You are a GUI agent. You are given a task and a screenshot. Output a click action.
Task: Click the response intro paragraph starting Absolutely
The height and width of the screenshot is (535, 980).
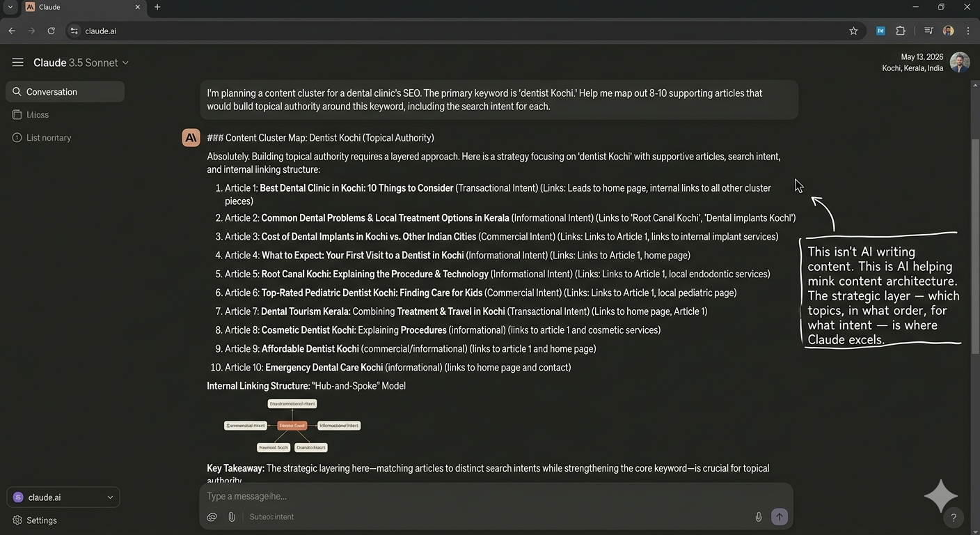pos(493,163)
